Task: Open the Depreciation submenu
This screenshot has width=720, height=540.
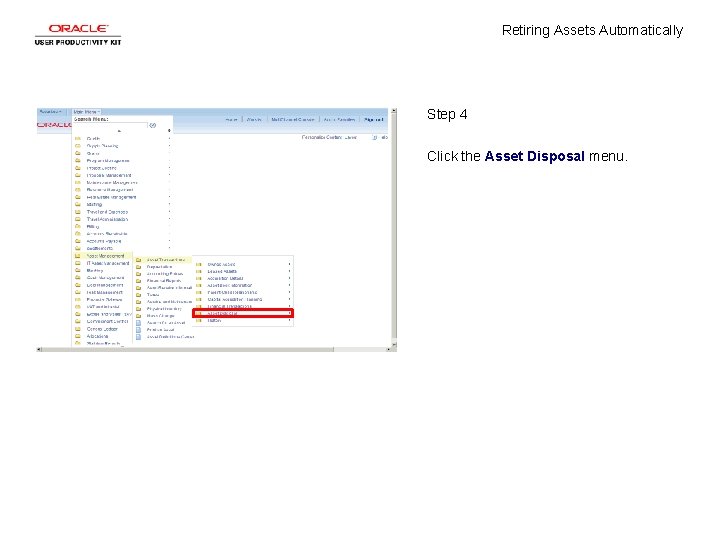Action: 159,267
